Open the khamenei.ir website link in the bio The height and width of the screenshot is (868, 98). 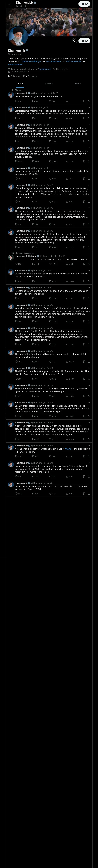(x=45, y=69)
